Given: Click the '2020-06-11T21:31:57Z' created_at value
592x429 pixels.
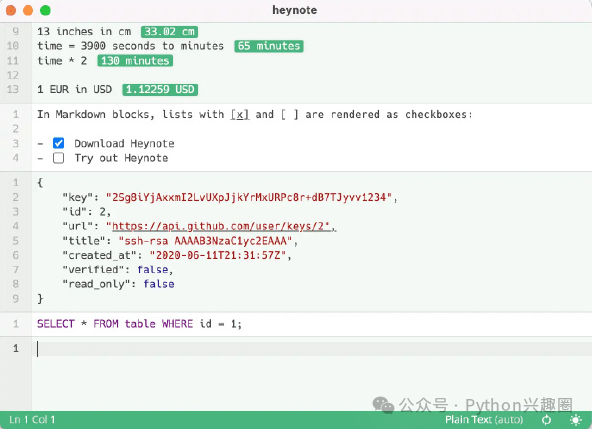Looking at the screenshot, I should [218, 255].
